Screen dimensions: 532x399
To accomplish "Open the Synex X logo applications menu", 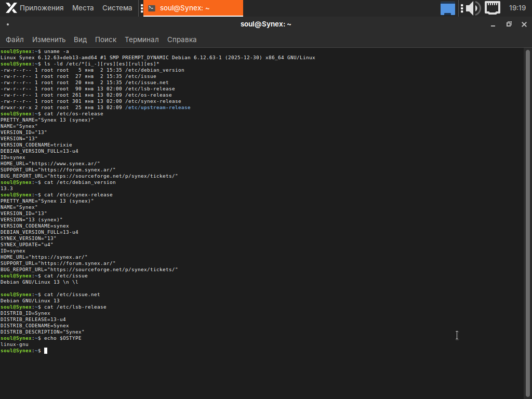I will [11, 8].
